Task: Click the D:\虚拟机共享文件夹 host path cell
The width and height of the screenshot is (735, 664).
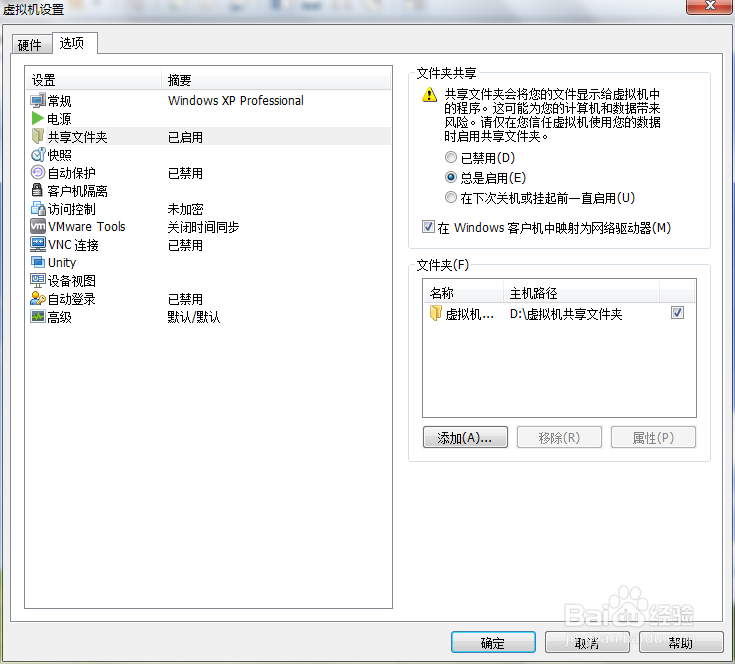Action: pyautogui.click(x=566, y=313)
